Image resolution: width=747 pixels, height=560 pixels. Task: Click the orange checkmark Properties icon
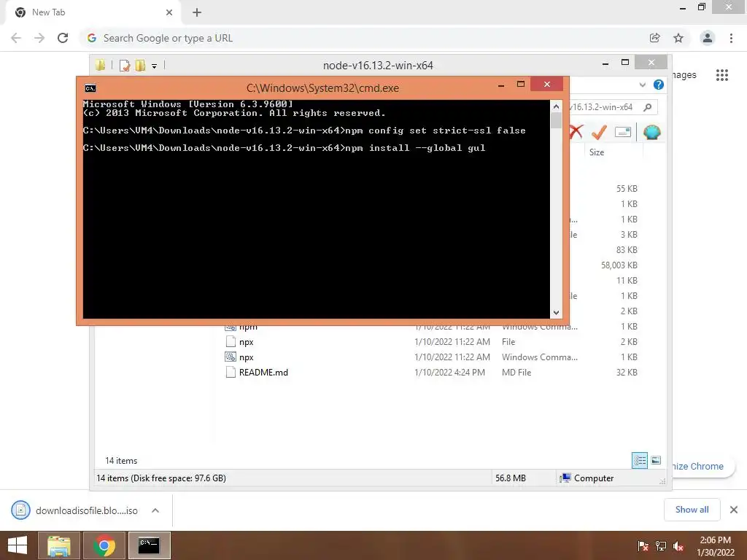click(x=599, y=132)
